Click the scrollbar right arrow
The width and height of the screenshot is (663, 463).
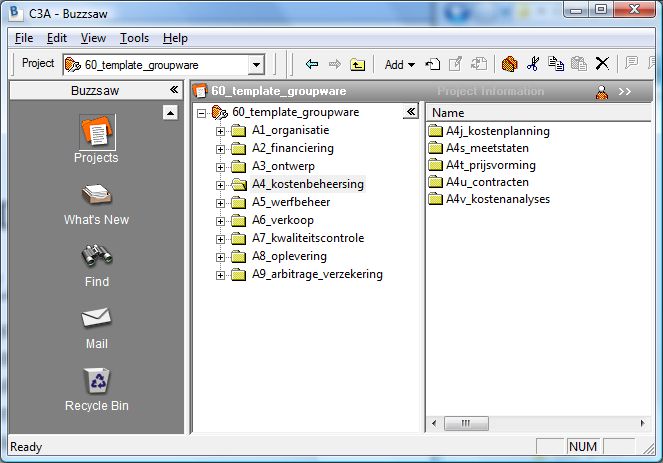pyautogui.click(x=642, y=423)
